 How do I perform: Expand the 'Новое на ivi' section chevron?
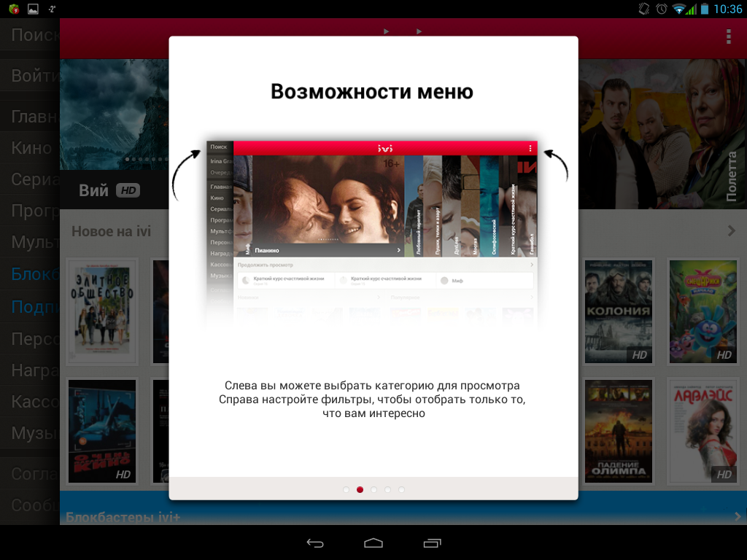click(732, 231)
